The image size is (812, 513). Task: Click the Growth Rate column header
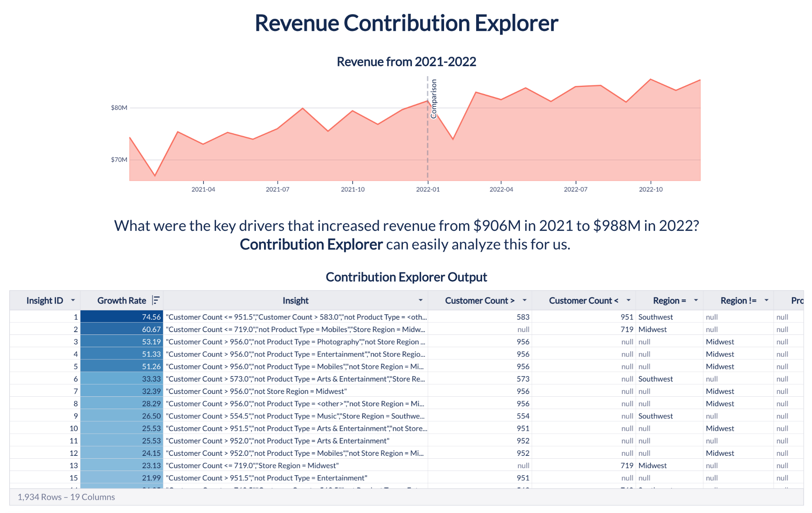point(121,301)
